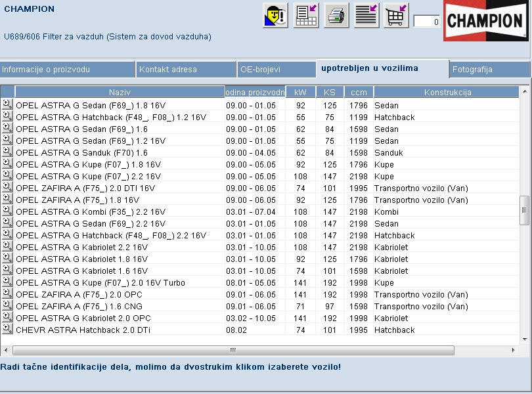Viewport: 532px width, 394px height.
Task: Open details icon for ASTRA G Sedan 2.2 16V
Action: click(x=7, y=223)
